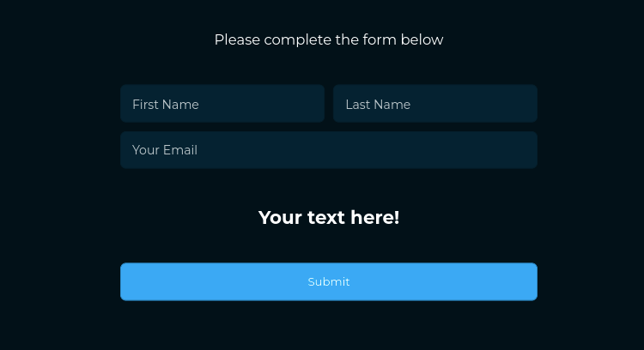The image size is (644, 350).
Task: Focus the given name text field
Action: pos(222,104)
